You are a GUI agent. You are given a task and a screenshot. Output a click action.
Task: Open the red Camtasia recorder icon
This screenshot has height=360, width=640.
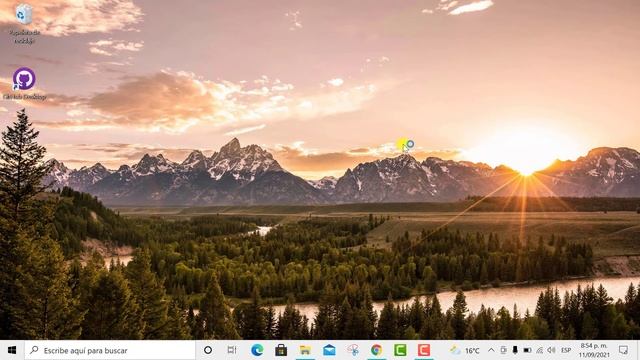pos(424,350)
